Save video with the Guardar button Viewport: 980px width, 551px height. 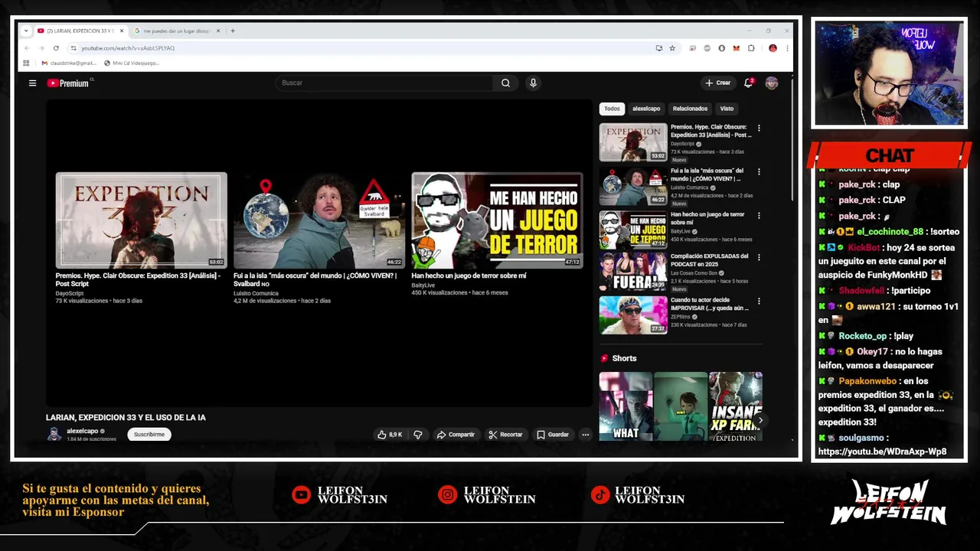(553, 435)
